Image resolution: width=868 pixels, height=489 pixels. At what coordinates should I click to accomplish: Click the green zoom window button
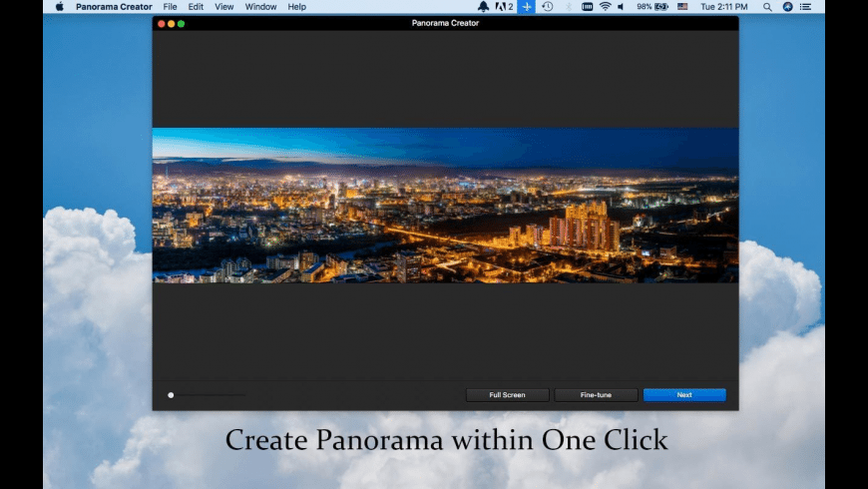click(x=181, y=24)
